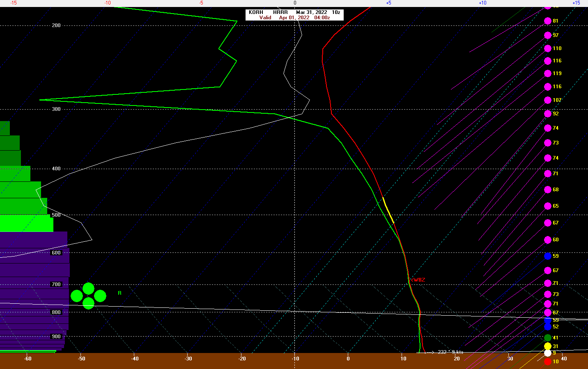Screen dimensions: 588x369
Task: Select the blue wind dot labeled 52
Action: coord(548,327)
